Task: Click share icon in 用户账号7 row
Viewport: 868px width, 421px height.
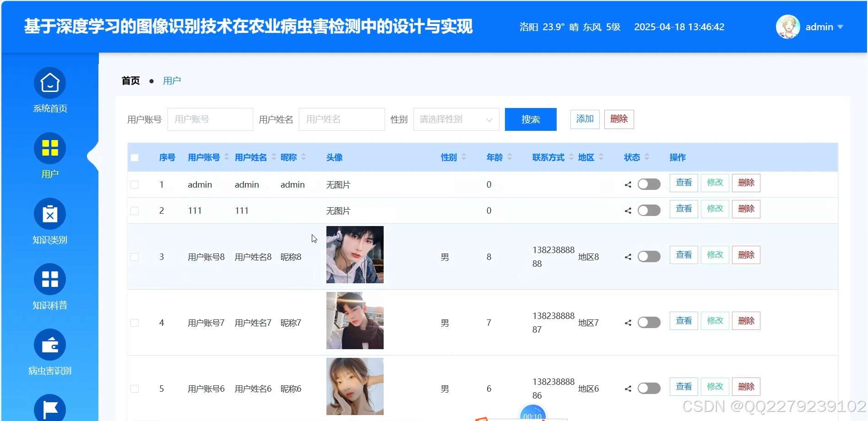Action: coord(628,323)
